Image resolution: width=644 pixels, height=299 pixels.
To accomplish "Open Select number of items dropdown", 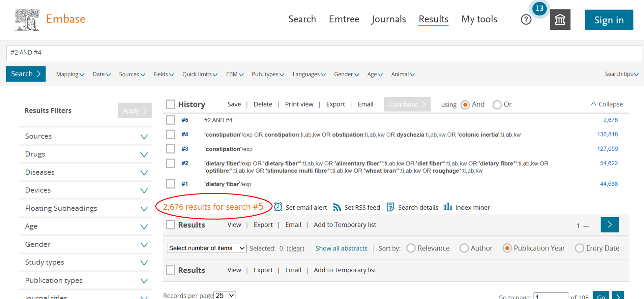I will tap(206, 248).
